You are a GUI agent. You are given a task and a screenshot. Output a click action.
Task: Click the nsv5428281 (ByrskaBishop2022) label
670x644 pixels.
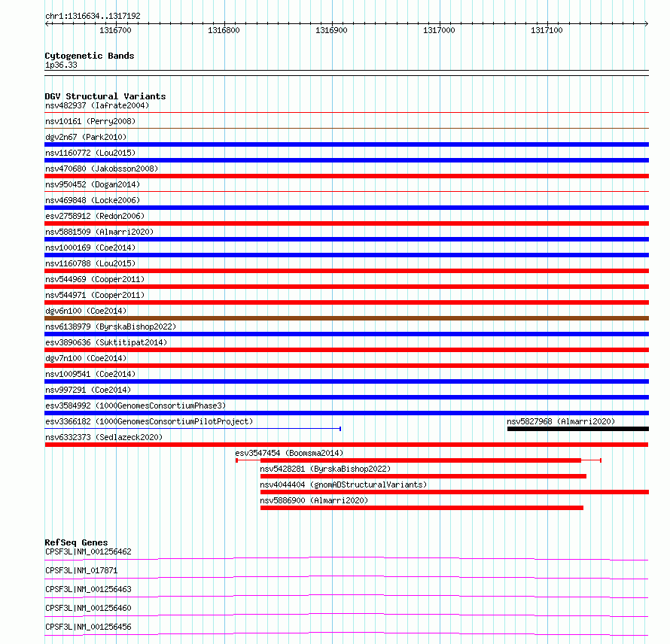325,469
